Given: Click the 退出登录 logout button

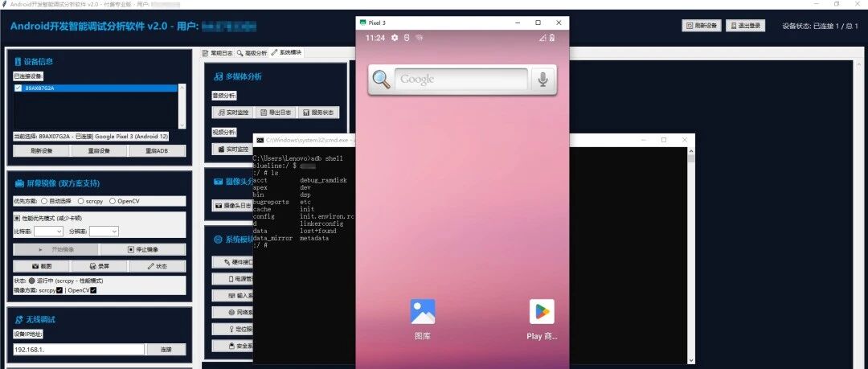Looking at the screenshot, I should tap(746, 26).
